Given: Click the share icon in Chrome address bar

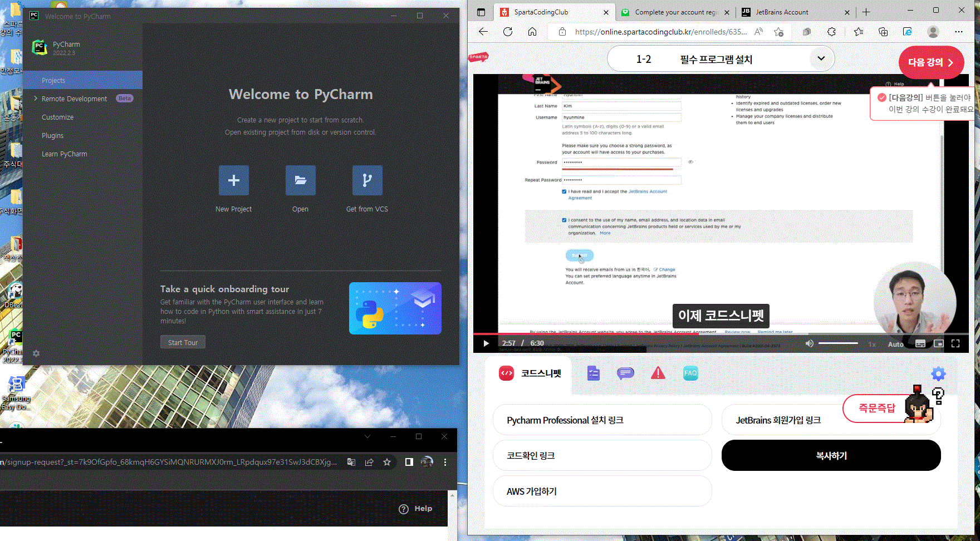Looking at the screenshot, I should (369, 462).
